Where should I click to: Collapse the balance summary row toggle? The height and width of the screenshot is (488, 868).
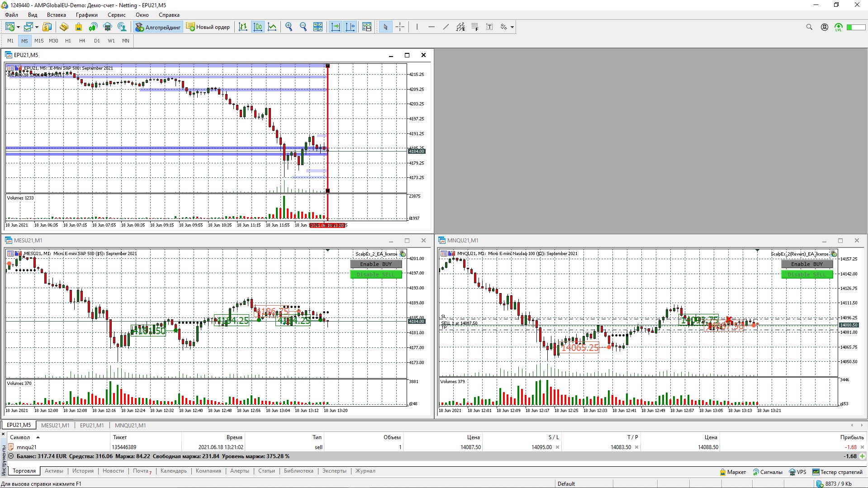click(11, 456)
